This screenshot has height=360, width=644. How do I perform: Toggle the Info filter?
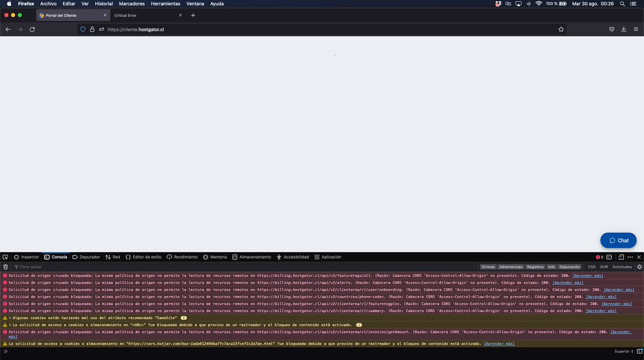pyautogui.click(x=551, y=267)
